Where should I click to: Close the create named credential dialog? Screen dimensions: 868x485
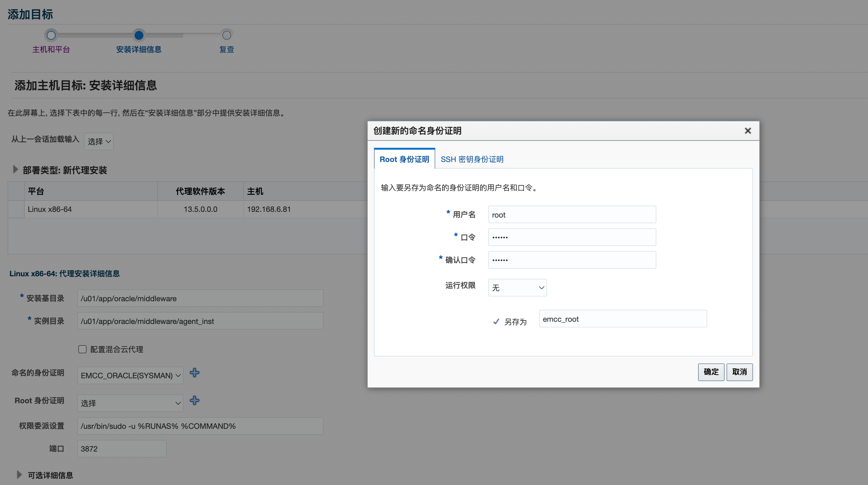pos(747,131)
